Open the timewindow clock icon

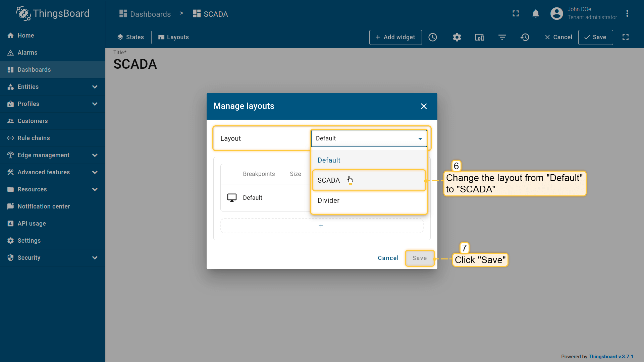pos(433,37)
